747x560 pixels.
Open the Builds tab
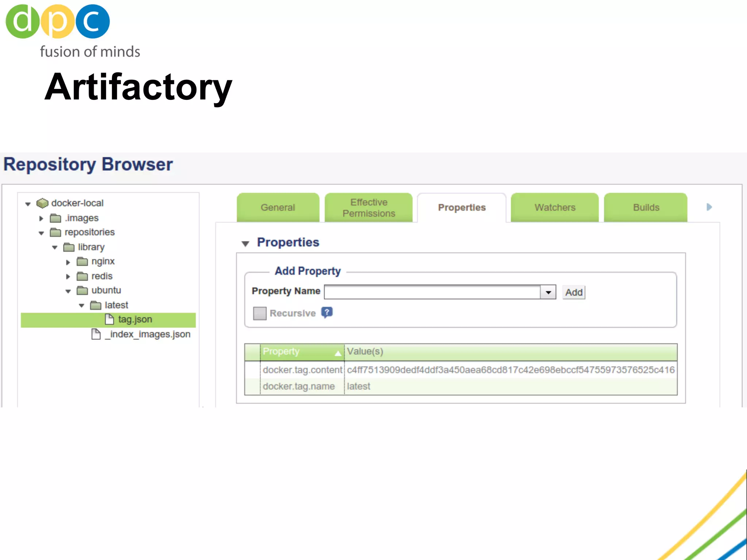pyautogui.click(x=646, y=207)
